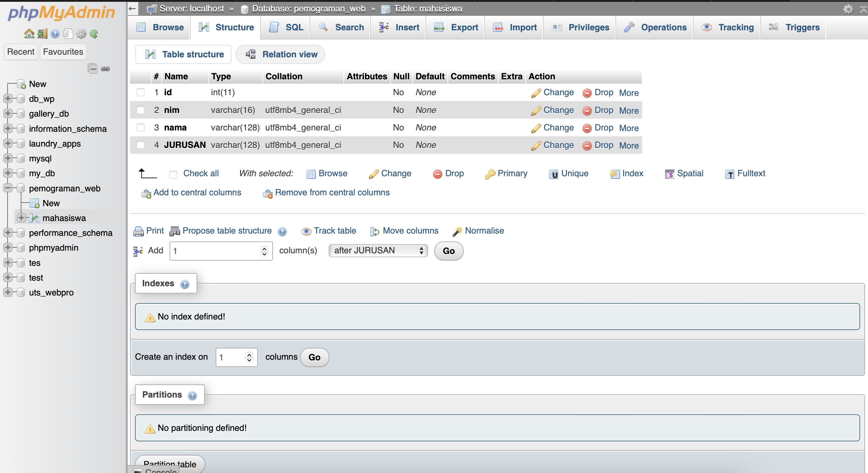Click the Propose table structure link

pos(227,231)
